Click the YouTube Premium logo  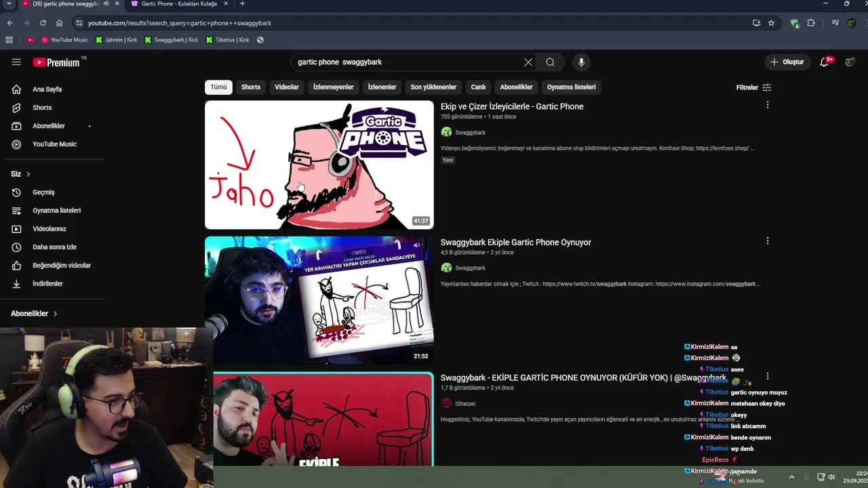[x=56, y=62]
